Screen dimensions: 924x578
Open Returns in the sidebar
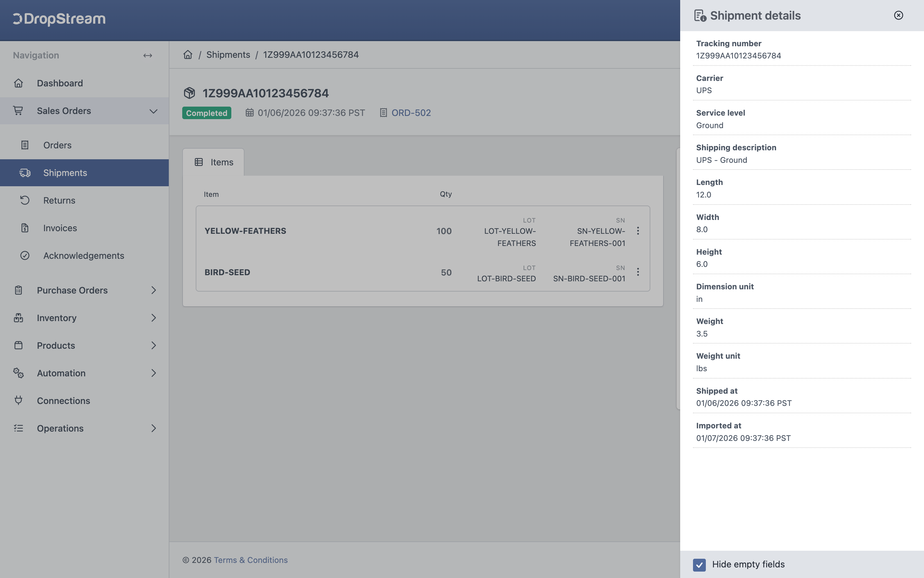(x=84, y=200)
